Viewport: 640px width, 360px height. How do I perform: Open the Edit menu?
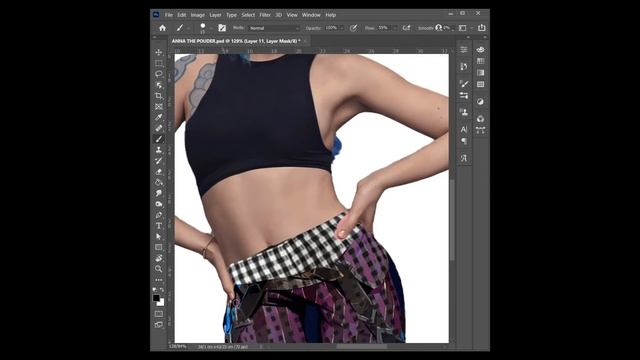182,15
